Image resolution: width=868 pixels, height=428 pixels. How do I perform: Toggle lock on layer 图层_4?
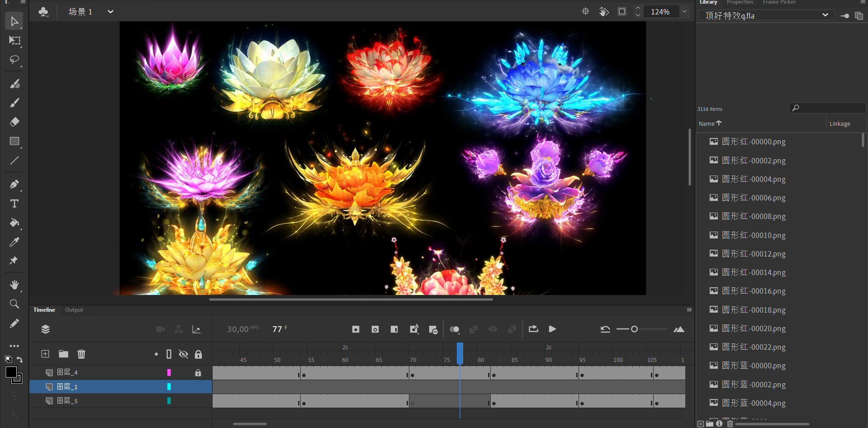click(x=198, y=373)
